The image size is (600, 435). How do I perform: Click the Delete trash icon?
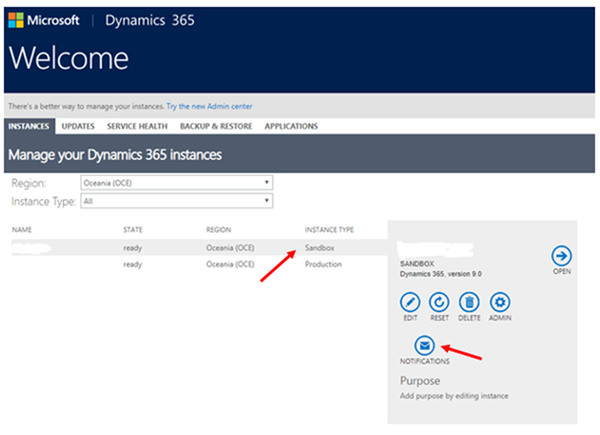coord(469,302)
